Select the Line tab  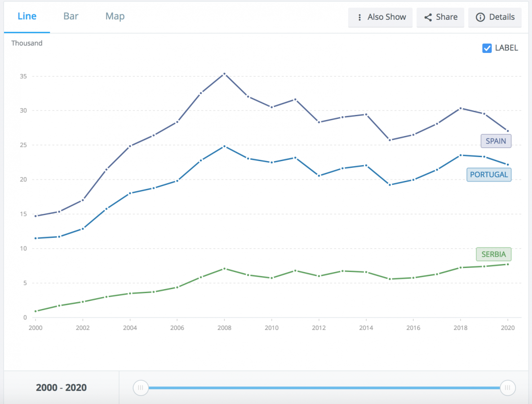pyautogui.click(x=27, y=17)
